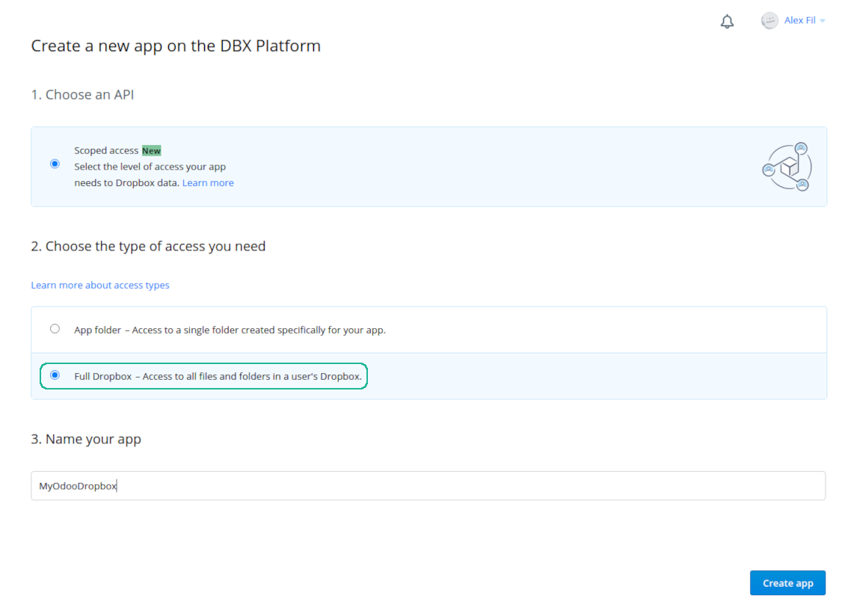This screenshot has width=845, height=616.
Task: Click the Name your app heading
Action: pyautogui.click(x=86, y=440)
